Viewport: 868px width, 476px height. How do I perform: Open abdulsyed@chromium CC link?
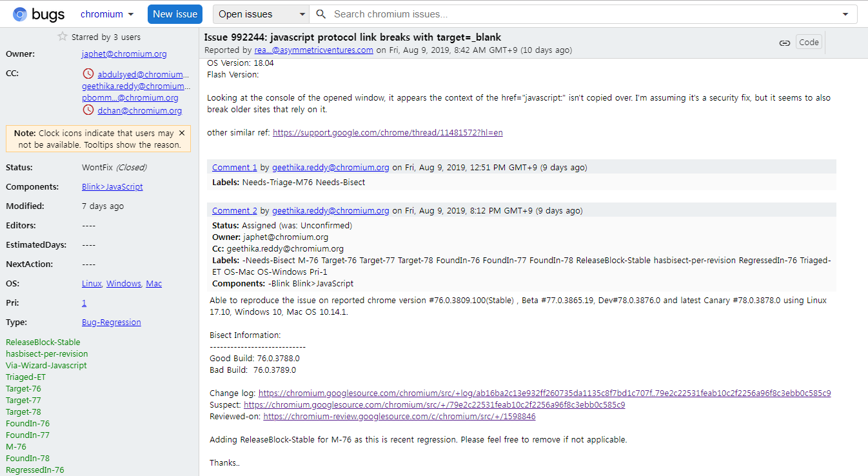(x=143, y=74)
